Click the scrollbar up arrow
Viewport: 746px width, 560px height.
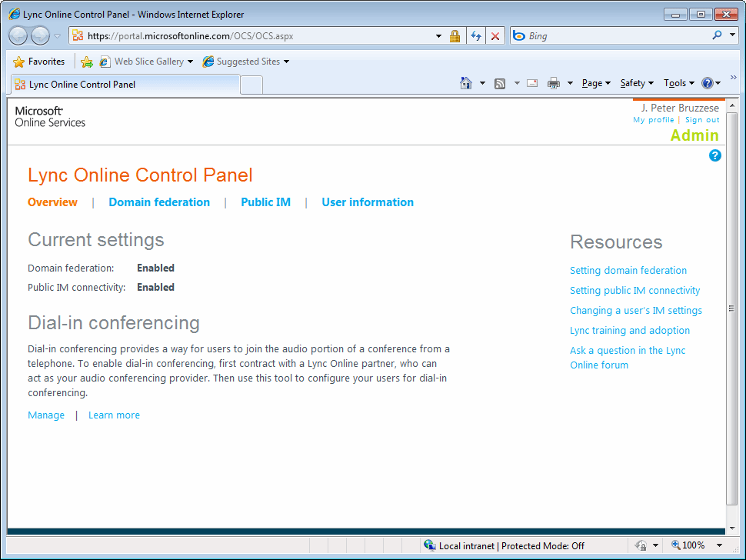pos(731,105)
